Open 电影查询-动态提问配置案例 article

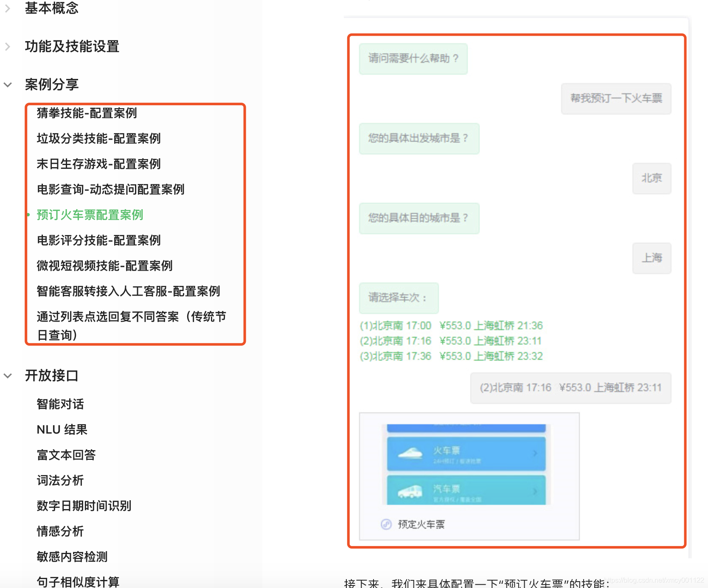point(111,190)
